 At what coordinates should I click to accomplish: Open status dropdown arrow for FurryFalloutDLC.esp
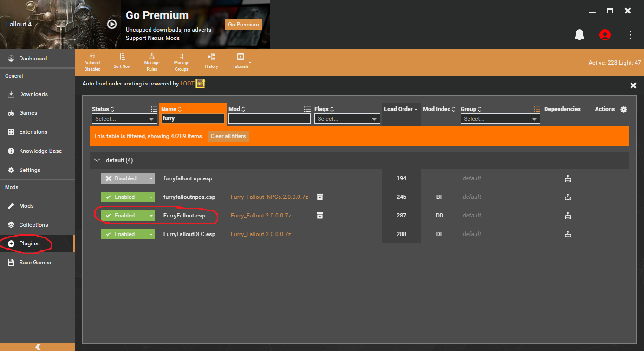151,234
